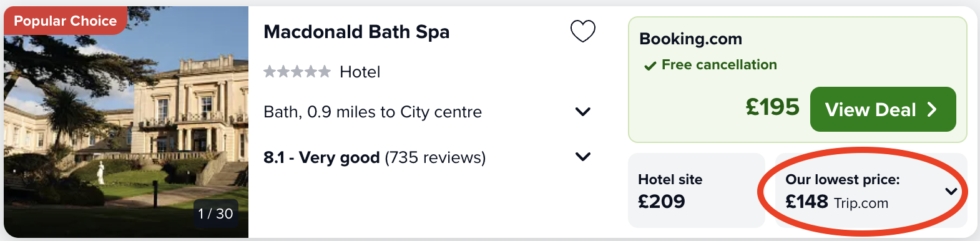Image resolution: width=980 pixels, height=241 pixels.
Task: Open the Booking.com provider label
Action: pos(690,39)
